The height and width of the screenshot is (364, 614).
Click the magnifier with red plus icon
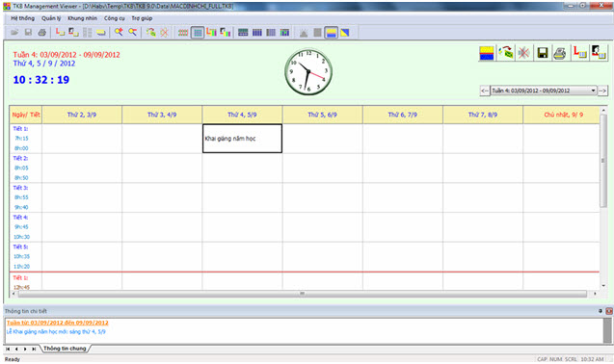click(x=119, y=33)
